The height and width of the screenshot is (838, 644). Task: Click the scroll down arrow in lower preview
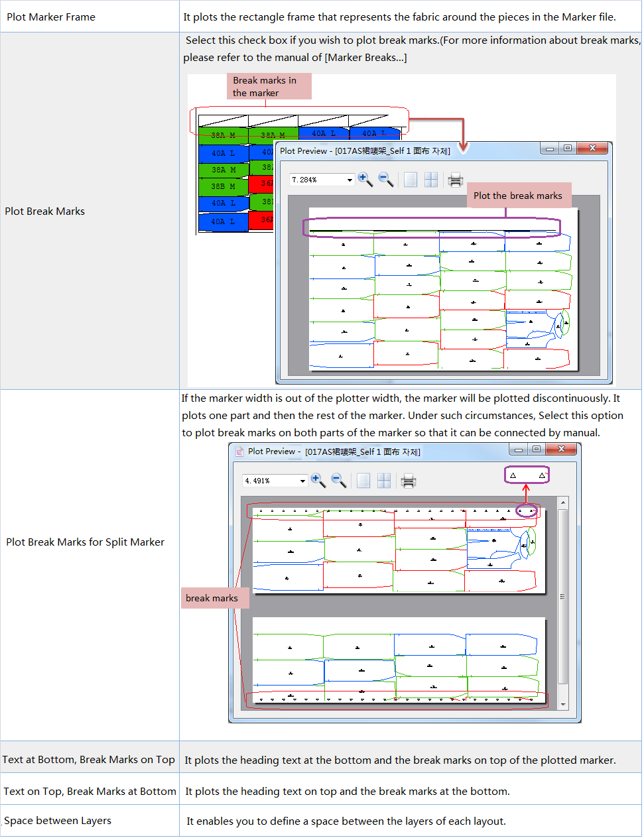click(563, 704)
